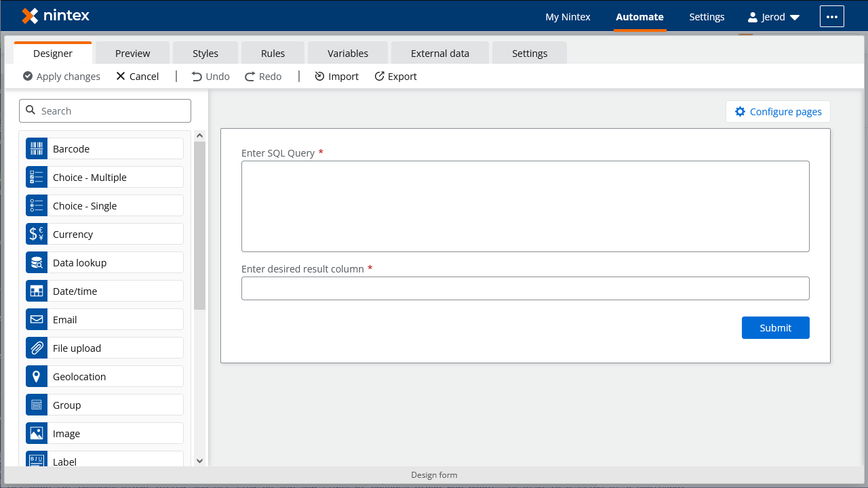Open Configure pages
Screen dimensions: 868x488
(778, 111)
